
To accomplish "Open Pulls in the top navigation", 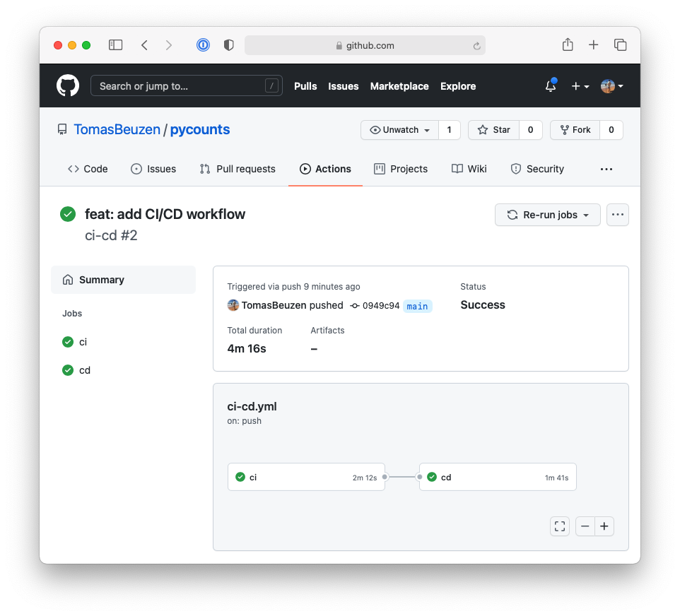I will (x=305, y=86).
